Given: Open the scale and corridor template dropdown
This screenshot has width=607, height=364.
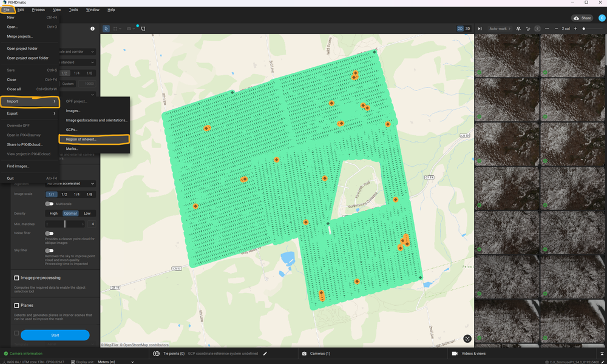Looking at the screenshot, I should click(78, 52).
